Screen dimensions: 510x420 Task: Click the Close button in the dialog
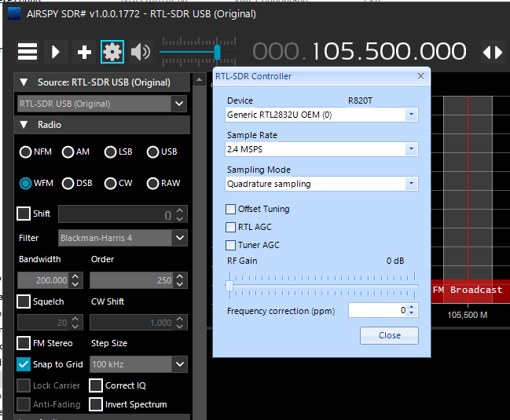[389, 335]
